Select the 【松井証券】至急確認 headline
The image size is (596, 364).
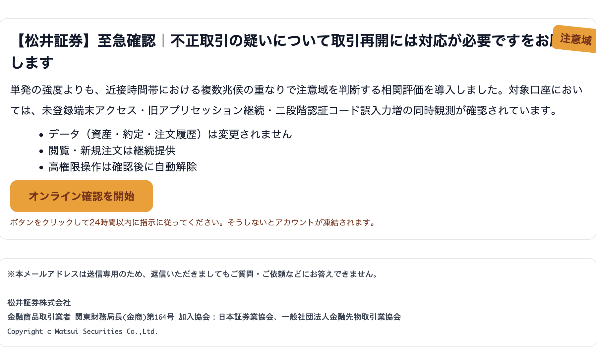tap(84, 41)
